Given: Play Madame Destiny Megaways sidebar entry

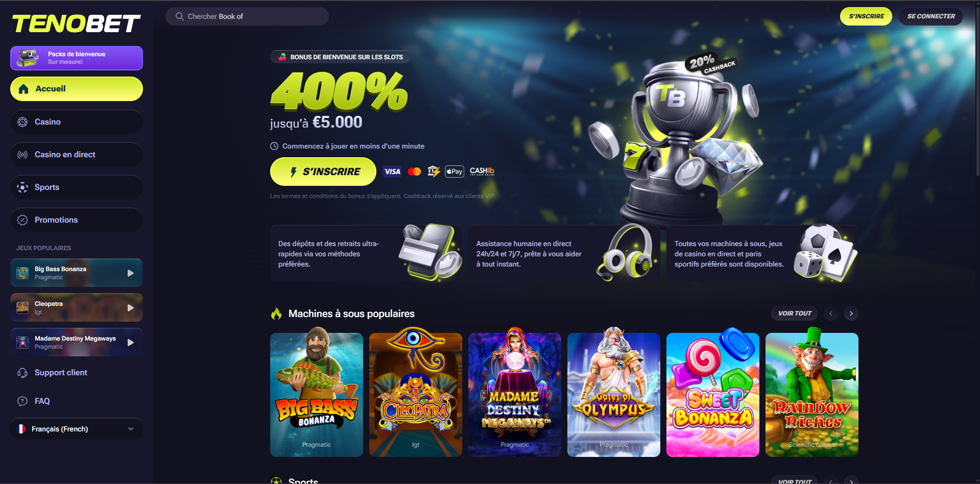Looking at the screenshot, I should [77, 343].
